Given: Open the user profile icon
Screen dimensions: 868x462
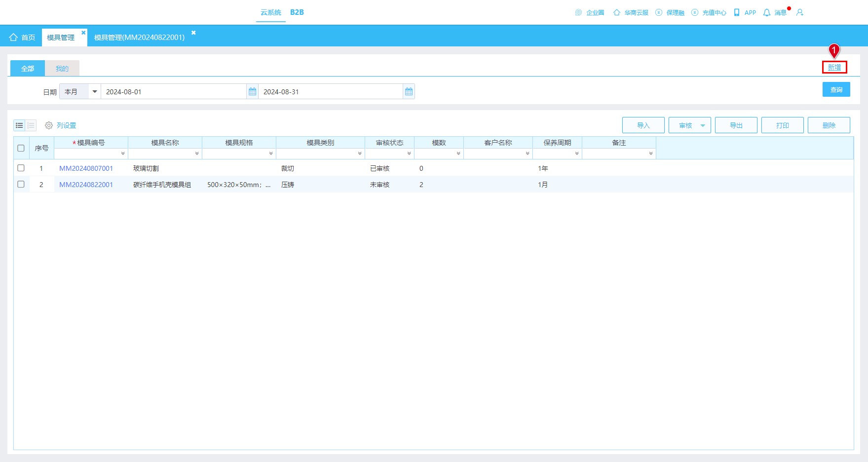Looking at the screenshot, I should [800, 12].
